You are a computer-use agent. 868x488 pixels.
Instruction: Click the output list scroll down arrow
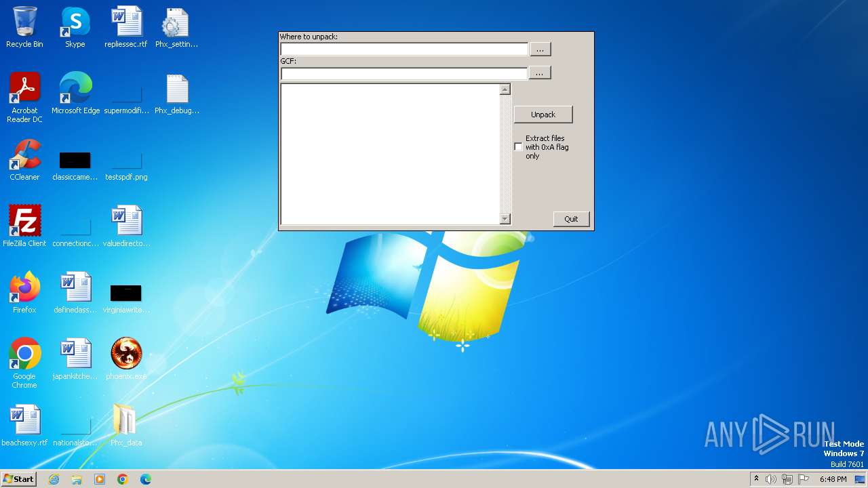coord(505,219)
